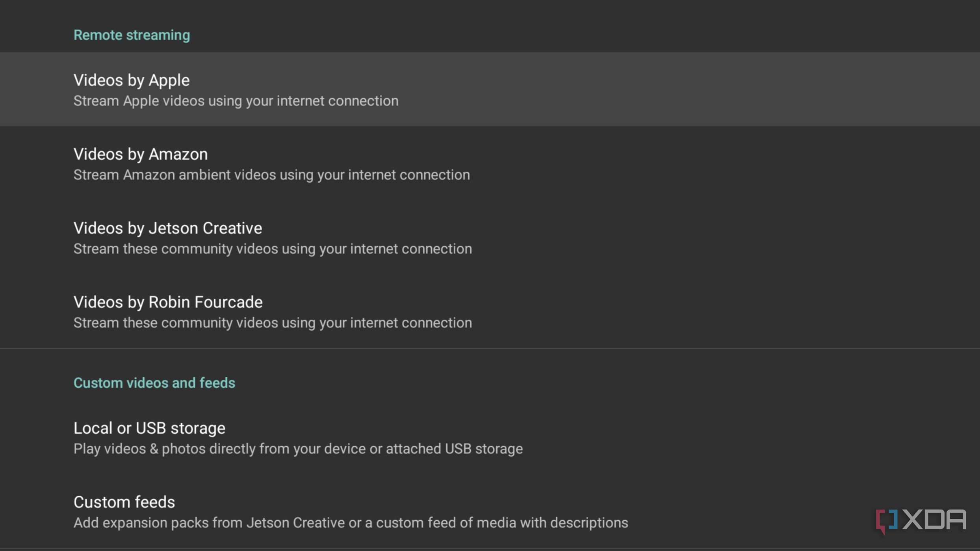Open the Videos by Apple setting
Image resolution: width=980 pixels, height=551 pixels.
490,89
